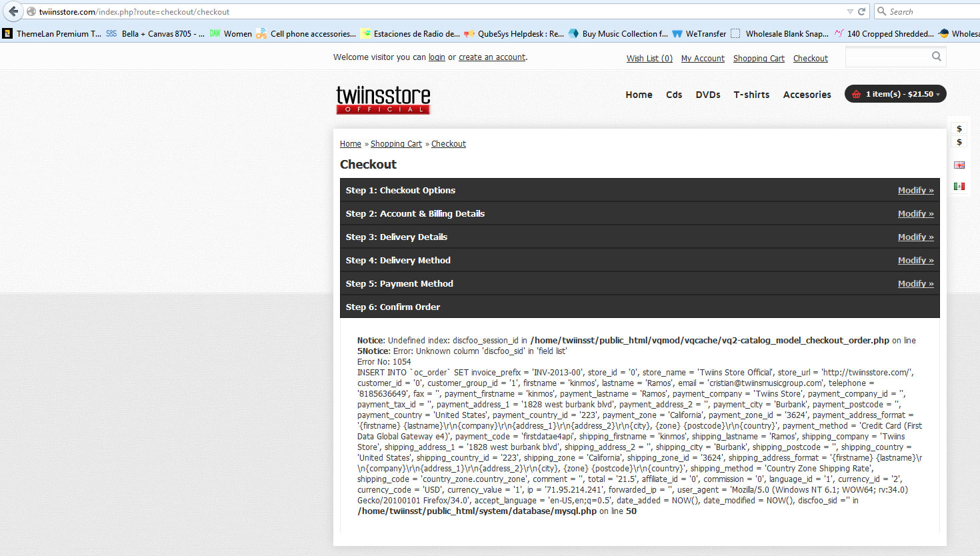Click the twiinsstore Official logo
This screenshot has height=556, width=980.
pos(383,100)
